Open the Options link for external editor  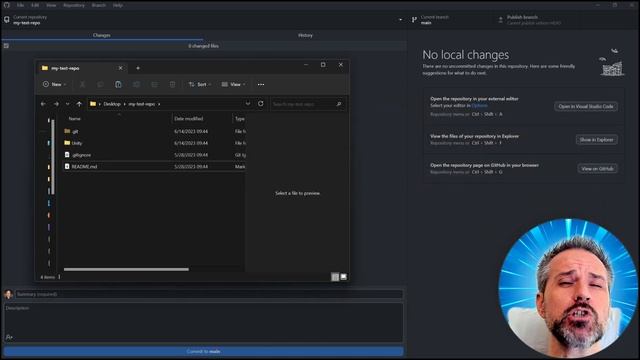point(479,105)
